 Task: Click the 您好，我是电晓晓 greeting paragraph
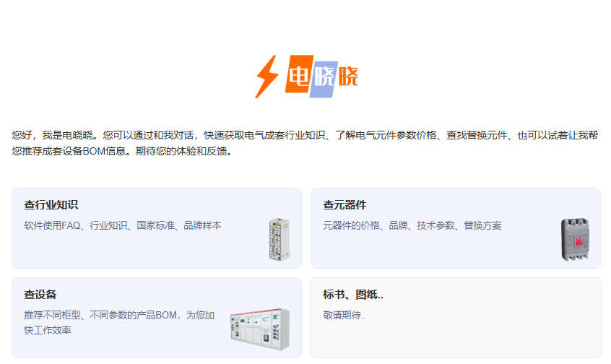pos(305,143)
